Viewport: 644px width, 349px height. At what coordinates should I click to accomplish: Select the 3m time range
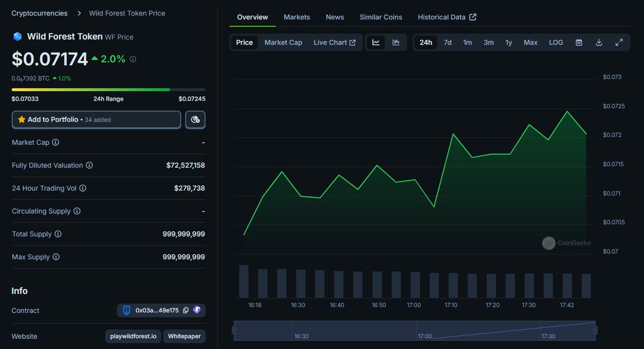click(488, 42)
